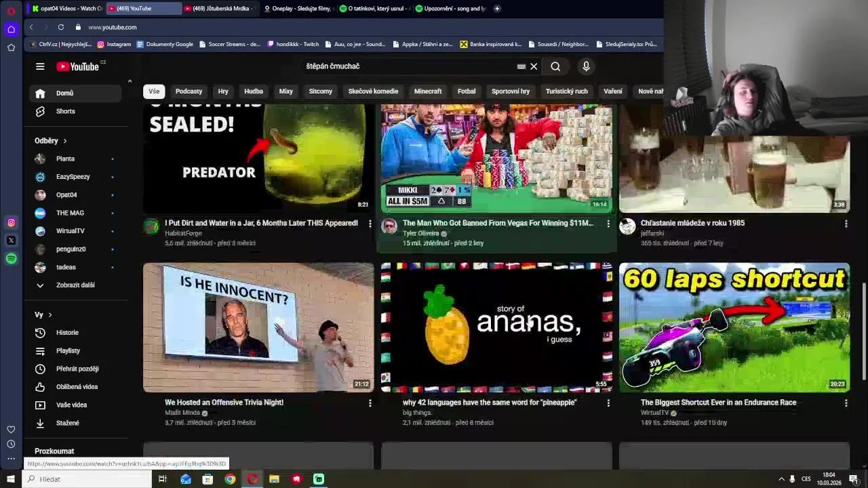Switch to the opat04 Videos browser tab
Screen dimensions: 868x488
67,8
